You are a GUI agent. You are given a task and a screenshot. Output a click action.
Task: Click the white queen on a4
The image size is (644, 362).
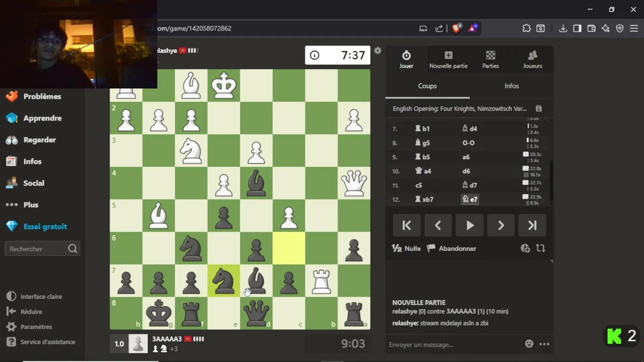pos(354,184)
